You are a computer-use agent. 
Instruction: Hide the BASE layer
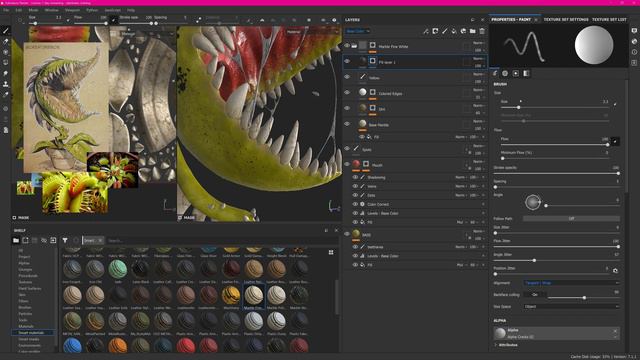tap(347, 234)
